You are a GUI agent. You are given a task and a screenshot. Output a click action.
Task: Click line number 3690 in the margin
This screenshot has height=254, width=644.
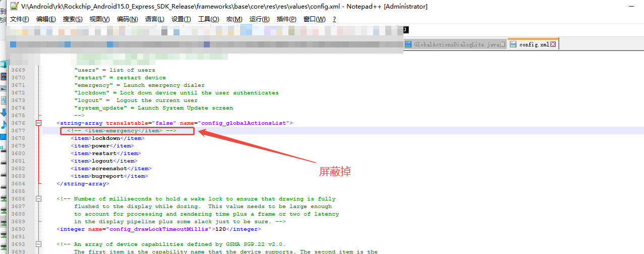point(18,229)
